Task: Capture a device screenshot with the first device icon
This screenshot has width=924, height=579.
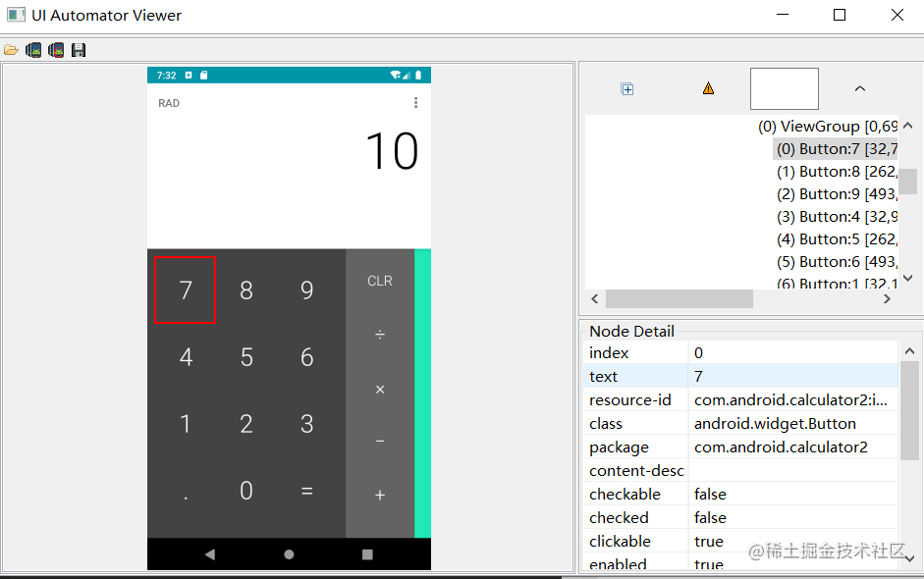Action: [x=33, y=50]
